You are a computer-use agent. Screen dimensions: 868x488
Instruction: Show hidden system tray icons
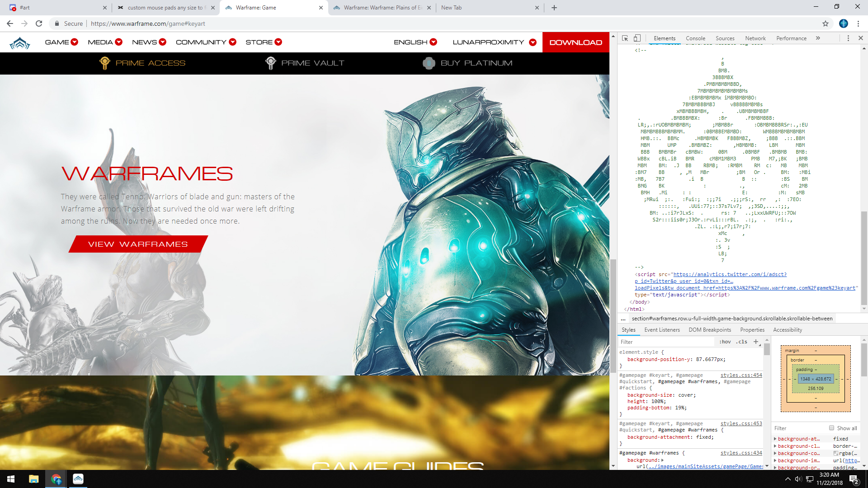click(x=788, y=479)
